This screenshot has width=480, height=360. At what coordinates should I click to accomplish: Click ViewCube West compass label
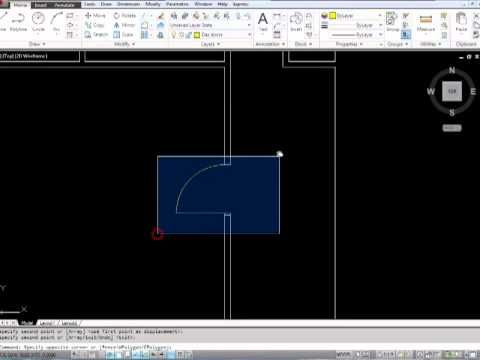click(x=431, y=91)
